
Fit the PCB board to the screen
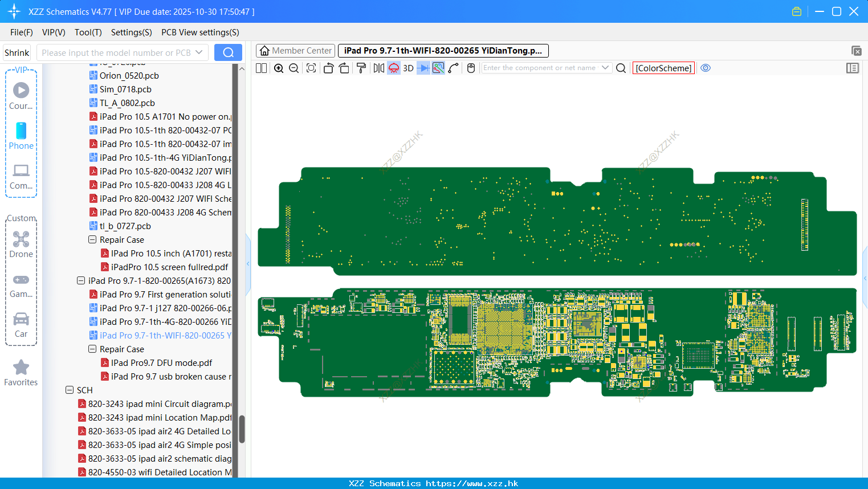coord(311,68)
